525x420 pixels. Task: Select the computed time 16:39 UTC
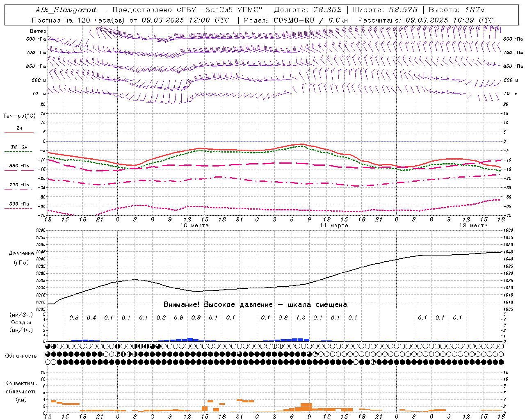473,20
